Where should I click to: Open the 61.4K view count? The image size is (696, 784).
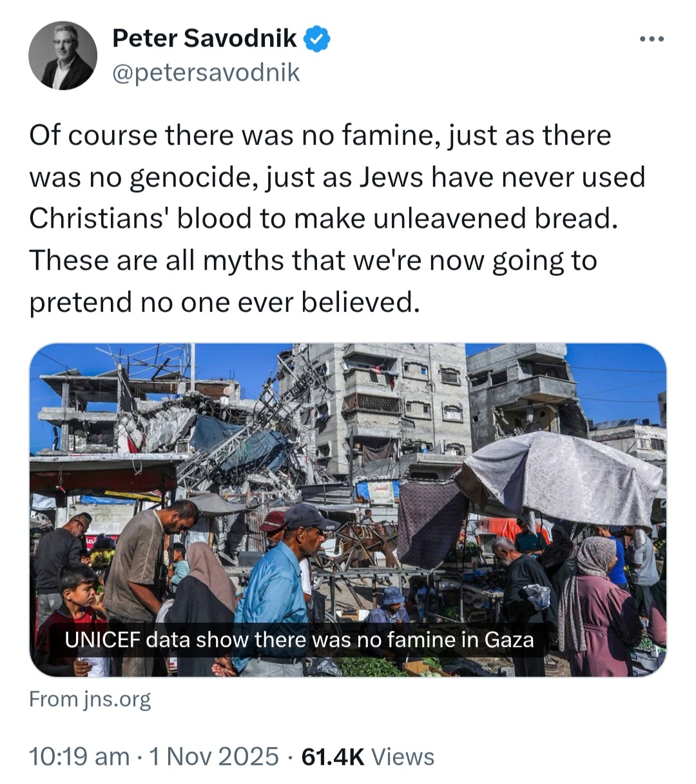(x=333, y=756)
